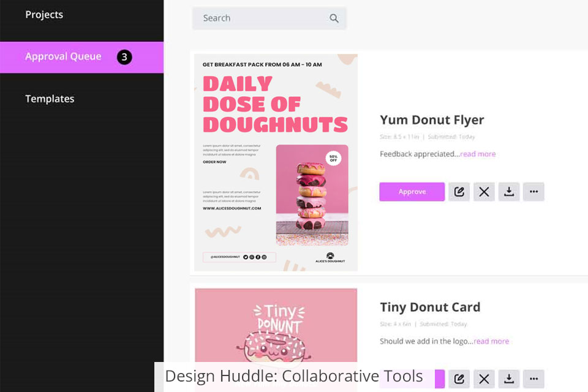Read more of Tiny Donut Card comment

pyautogui.click(x=491, y=341)
